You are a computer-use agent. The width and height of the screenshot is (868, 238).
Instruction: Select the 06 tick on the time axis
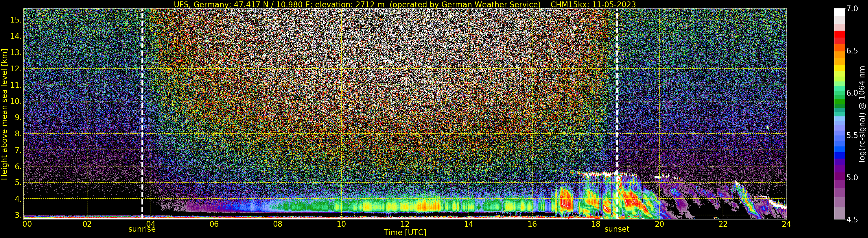click(214, 224)
